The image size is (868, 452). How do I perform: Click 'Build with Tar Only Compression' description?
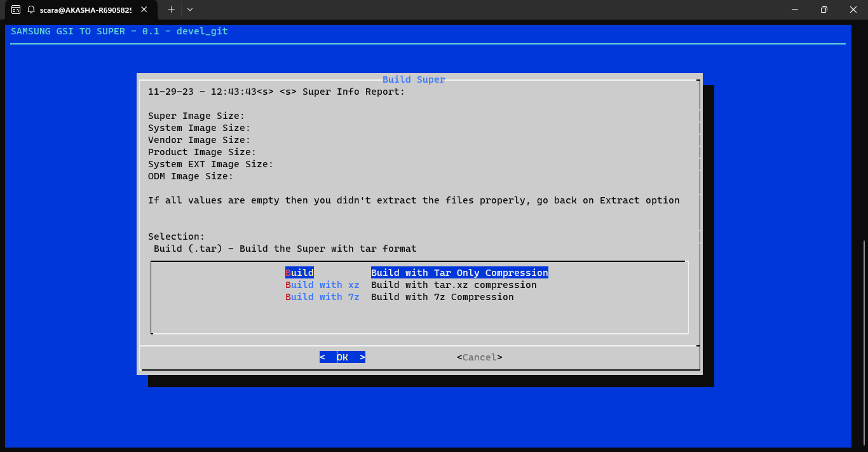tap(459, 273)
